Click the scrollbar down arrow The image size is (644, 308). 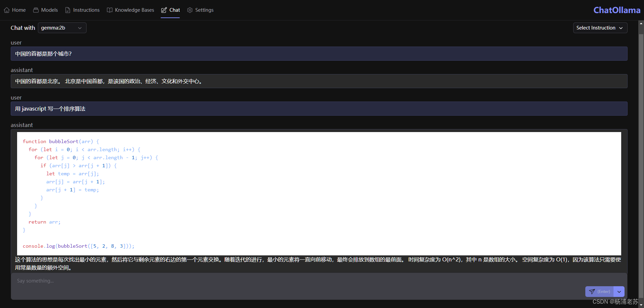[x=641, y=305]
